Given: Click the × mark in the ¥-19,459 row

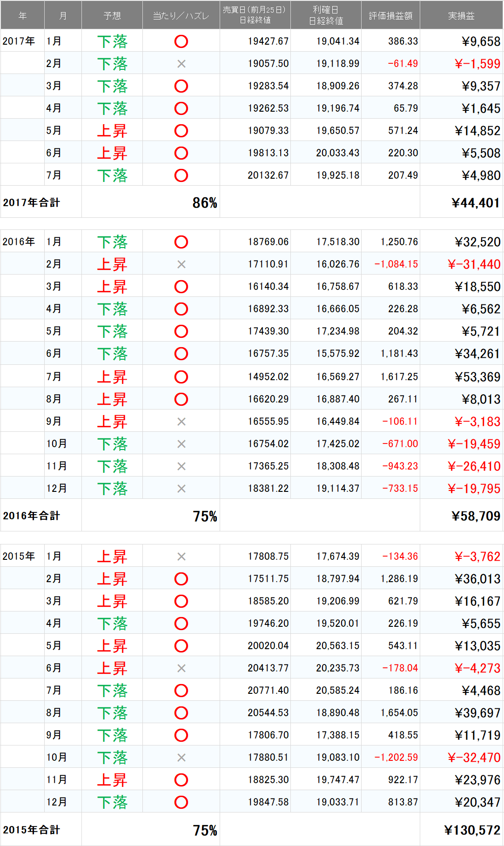Looking at the screenshot, I should [x=181, y=444].
